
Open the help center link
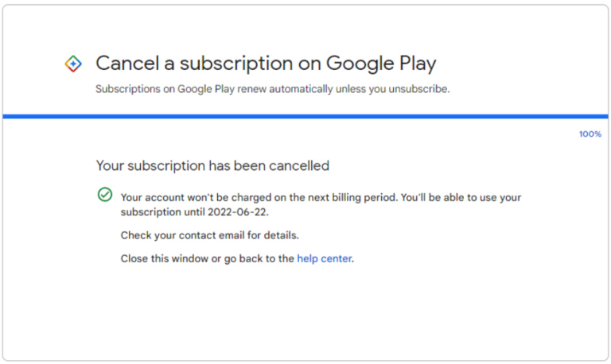click(324, 259)
